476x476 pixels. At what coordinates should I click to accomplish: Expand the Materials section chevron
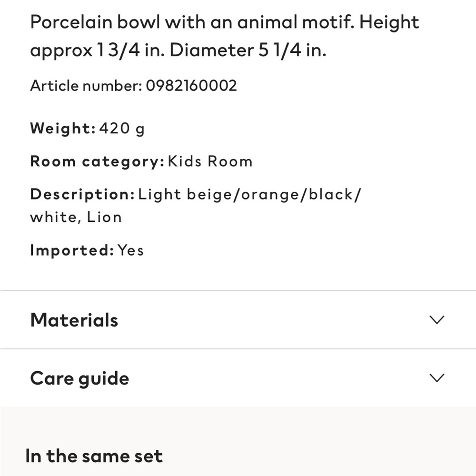click(437, 320)
